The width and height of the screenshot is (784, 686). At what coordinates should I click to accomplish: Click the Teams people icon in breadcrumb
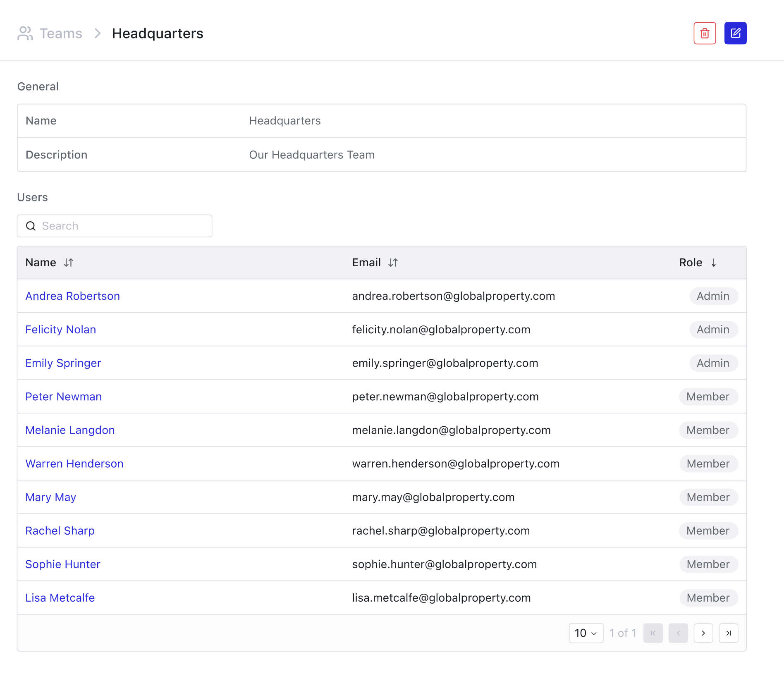click(25, 33)
